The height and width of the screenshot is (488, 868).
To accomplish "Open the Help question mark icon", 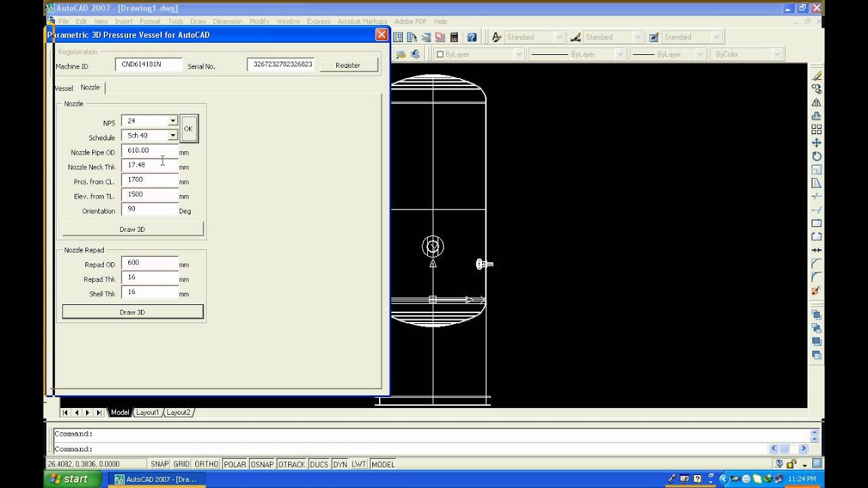I will click(472, 37).
